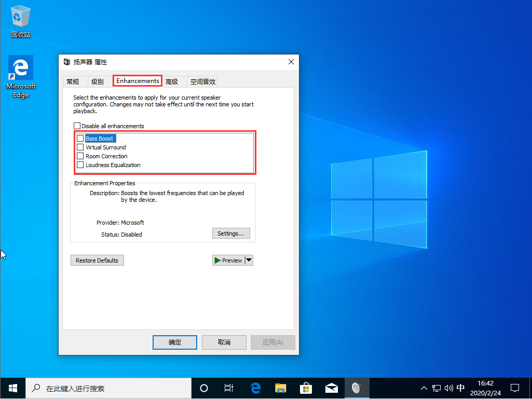The height and width of the screenshot is (399, 532).
Task: Enable Loudness Equalization
Action: click(x=80, y=165)
